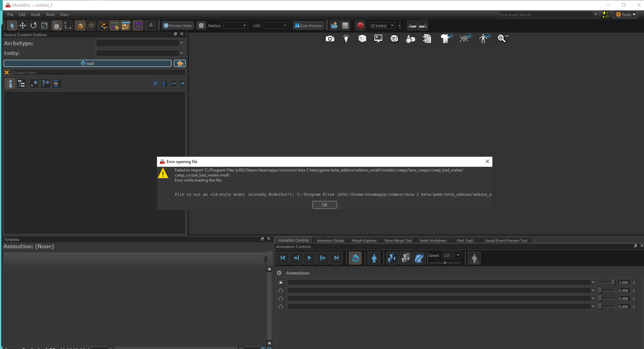This screenshot has height=349, width=644.
Task: Open the first animation row dropdown
Action: click(593, 283)
